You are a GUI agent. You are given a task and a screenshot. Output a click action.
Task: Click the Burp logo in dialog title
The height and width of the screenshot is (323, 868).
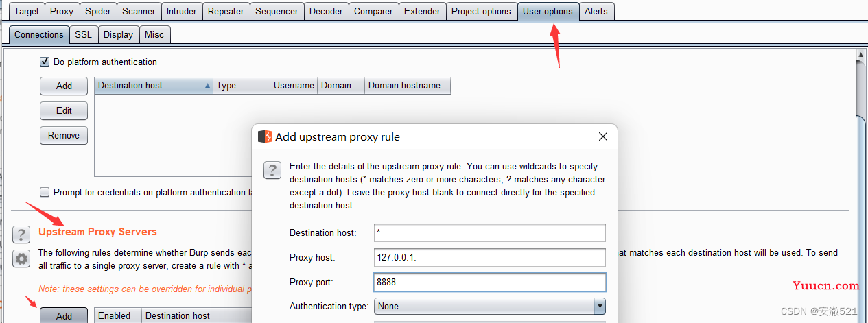click(x=265, y=136)
